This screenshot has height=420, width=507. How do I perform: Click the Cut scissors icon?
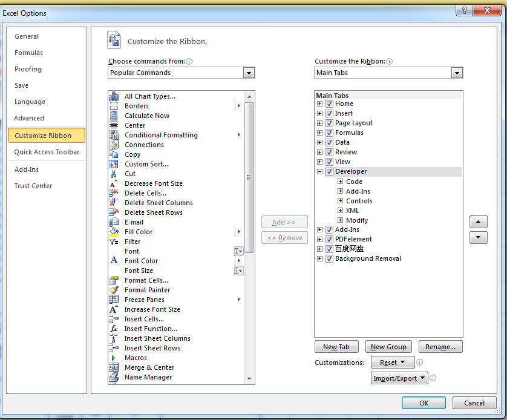coord(114,174)
